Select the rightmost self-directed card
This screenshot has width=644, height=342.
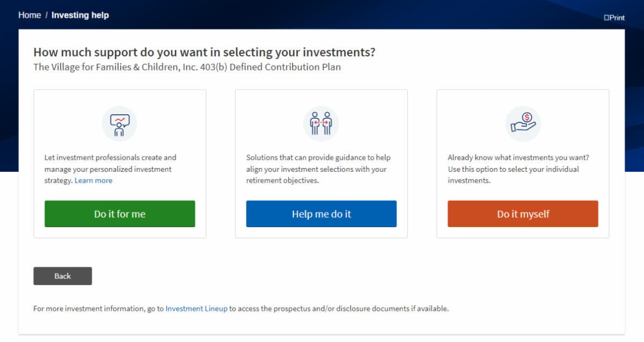point(523,164)
